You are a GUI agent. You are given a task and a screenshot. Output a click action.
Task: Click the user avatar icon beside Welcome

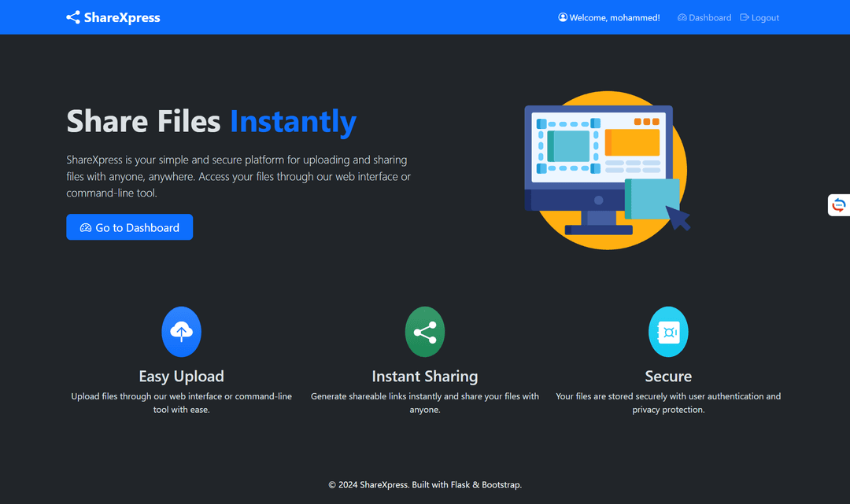pos(563,17)
